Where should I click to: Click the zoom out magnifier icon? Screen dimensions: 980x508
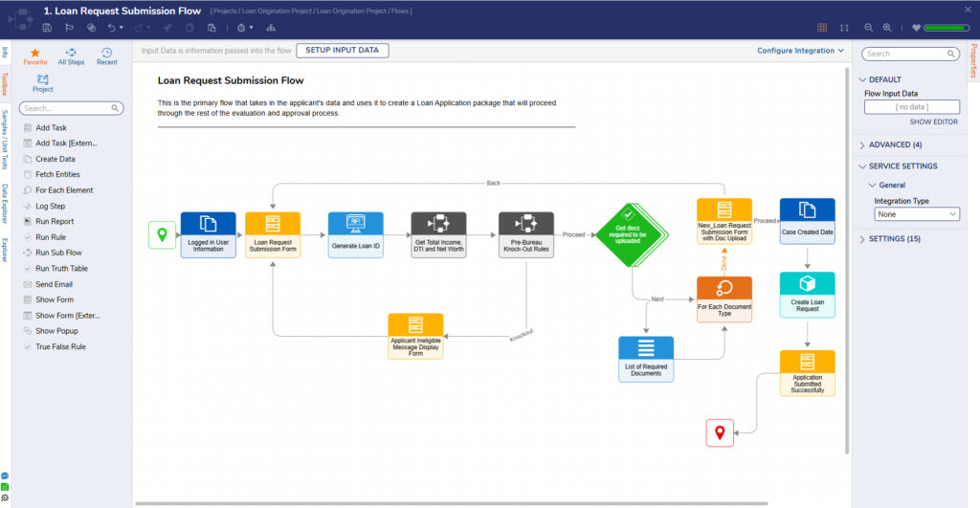869,28
